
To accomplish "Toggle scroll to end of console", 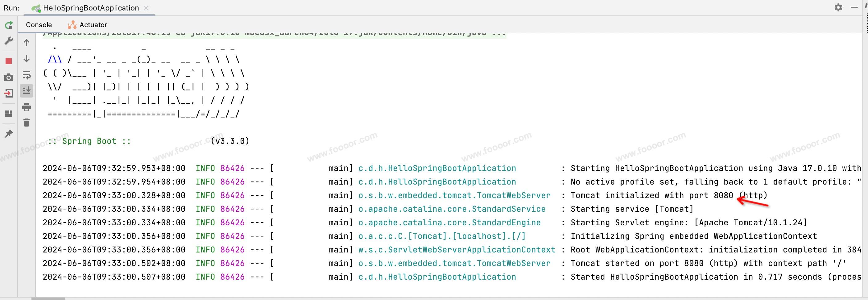I will coord(27,91).
